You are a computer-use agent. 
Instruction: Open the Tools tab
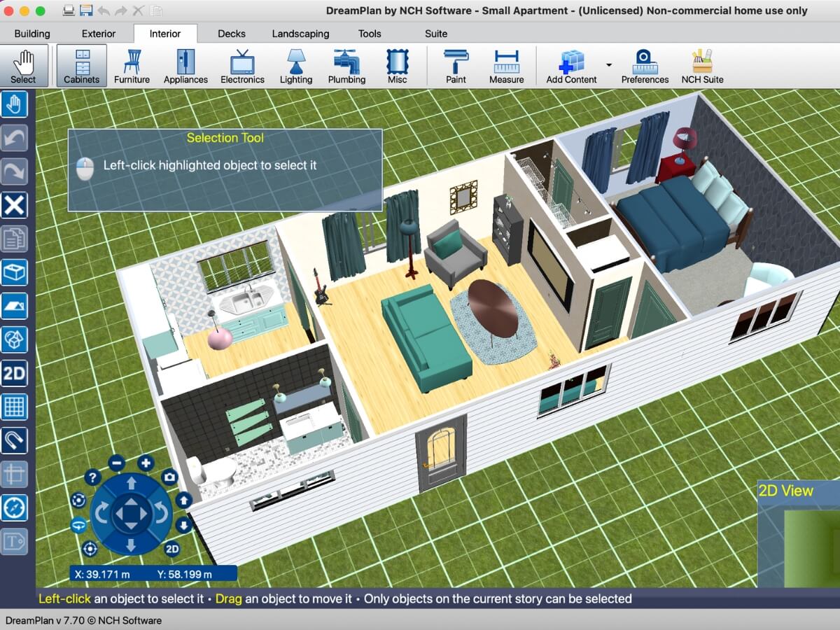pos(370,34)
